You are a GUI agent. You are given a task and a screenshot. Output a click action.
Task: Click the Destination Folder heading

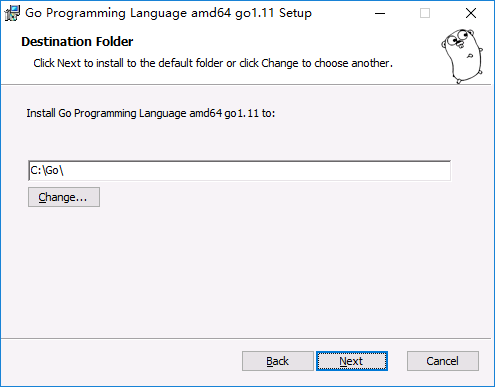point(77,42)
